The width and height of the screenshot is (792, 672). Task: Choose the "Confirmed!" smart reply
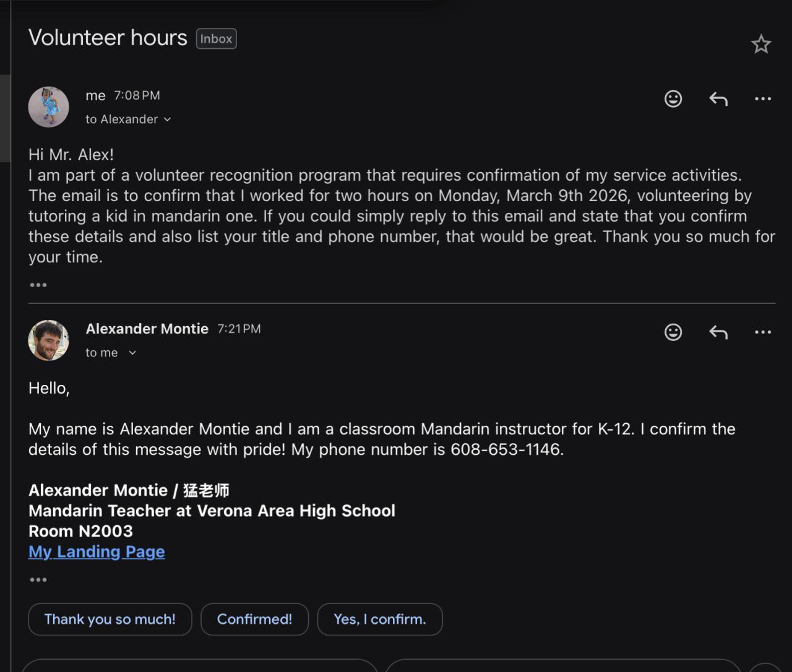pos(254,619)
